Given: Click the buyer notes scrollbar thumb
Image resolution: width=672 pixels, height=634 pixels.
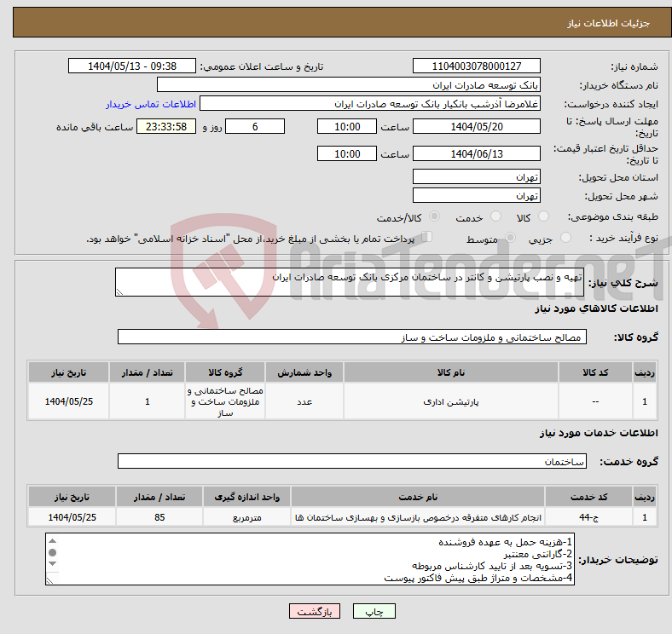Looking at the screenshot, I should pyautogui.click(x=52, y=552).
